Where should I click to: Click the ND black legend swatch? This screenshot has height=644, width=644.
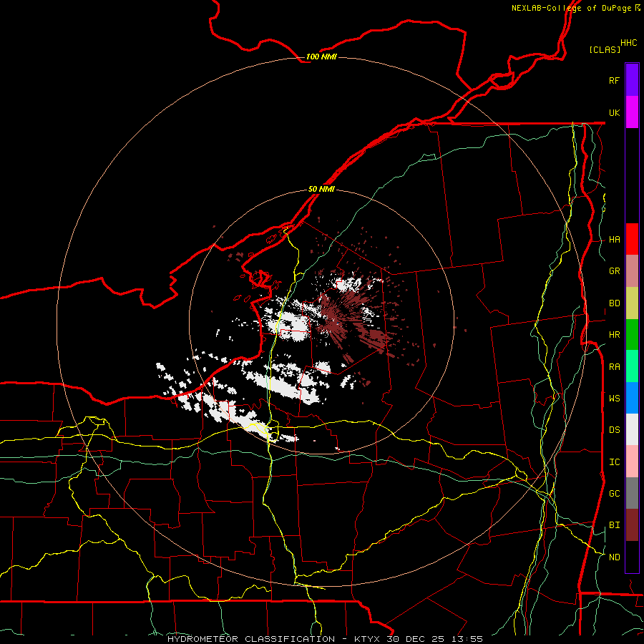632,557
